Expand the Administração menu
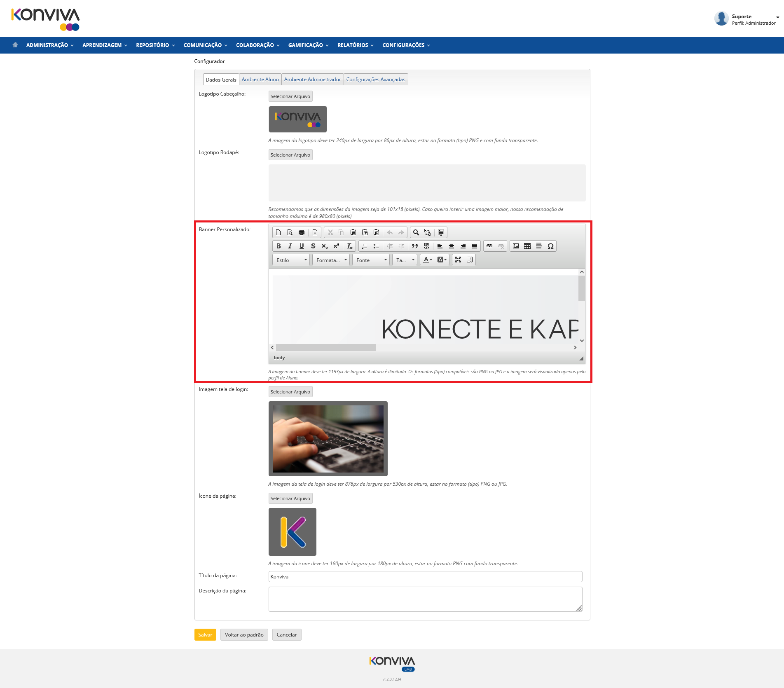Image resolution: width=784 pixels, height=688 pixels. pyautogui.click(x=50, y=45)
